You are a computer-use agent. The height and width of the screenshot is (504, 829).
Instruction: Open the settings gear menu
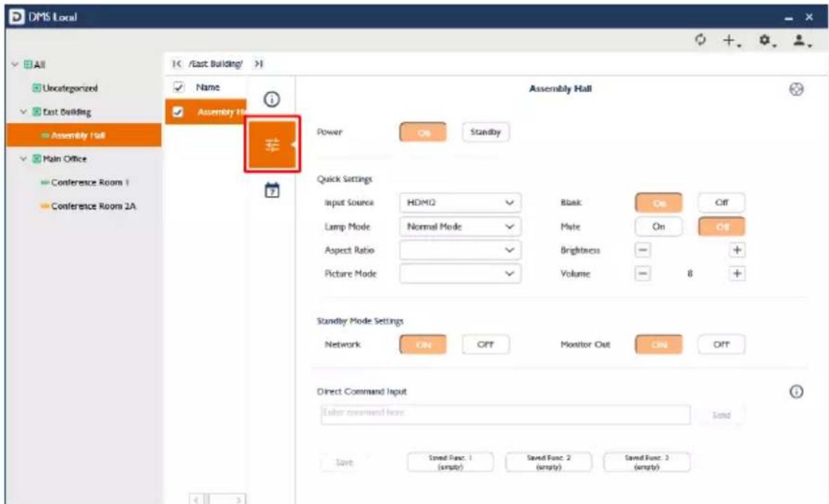pyautogui.click(x=766, y=40)
